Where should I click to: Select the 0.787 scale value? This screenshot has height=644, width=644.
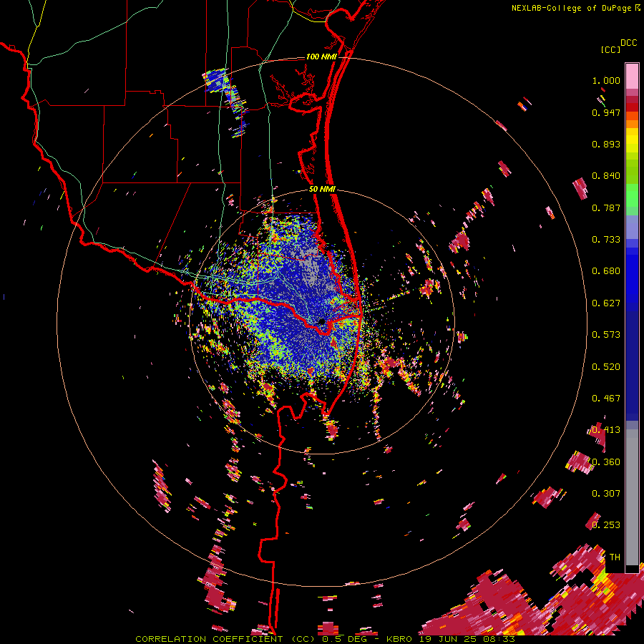click(x=606, y=208)
